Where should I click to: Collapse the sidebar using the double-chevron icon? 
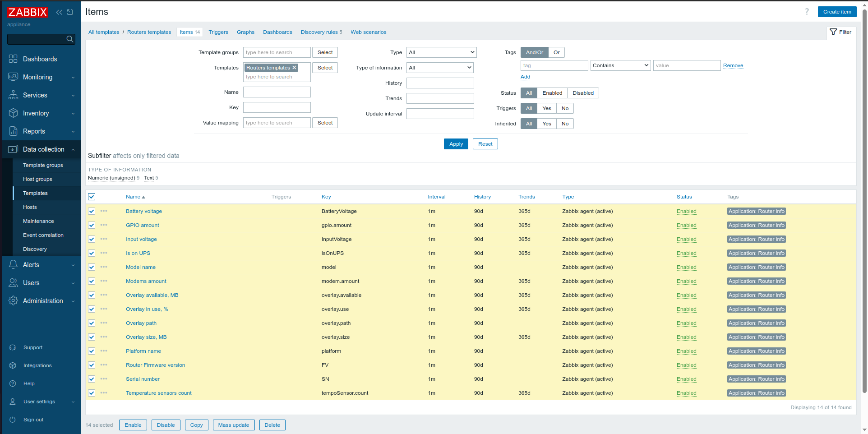coord(59,12)
